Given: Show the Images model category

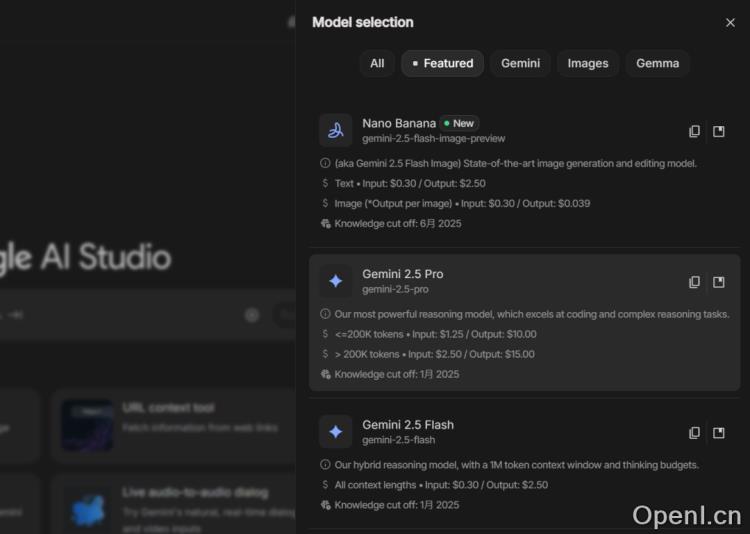Looking at the screenshot, I should (587, 64).
